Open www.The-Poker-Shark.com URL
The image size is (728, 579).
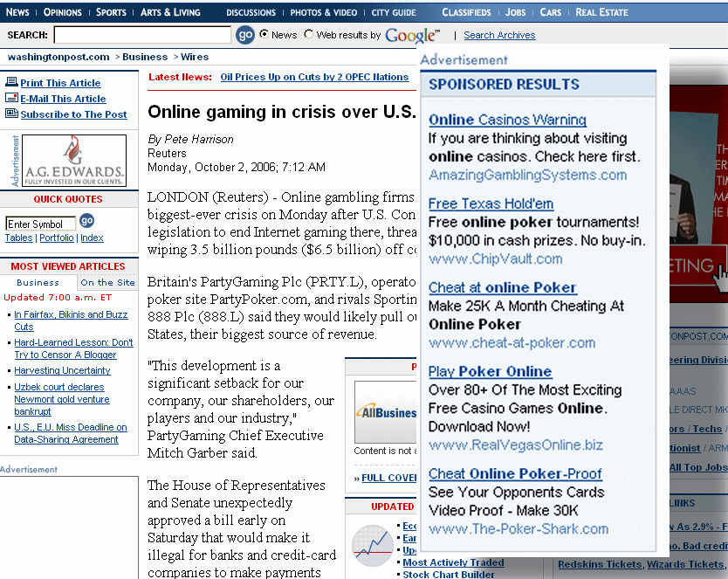[x=519, y=529]
